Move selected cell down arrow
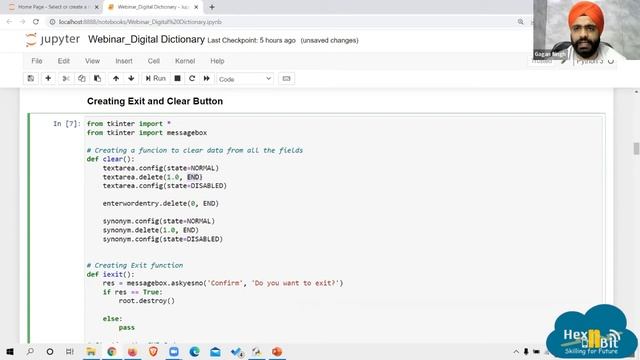640x360 pixels. click(131, 78)
